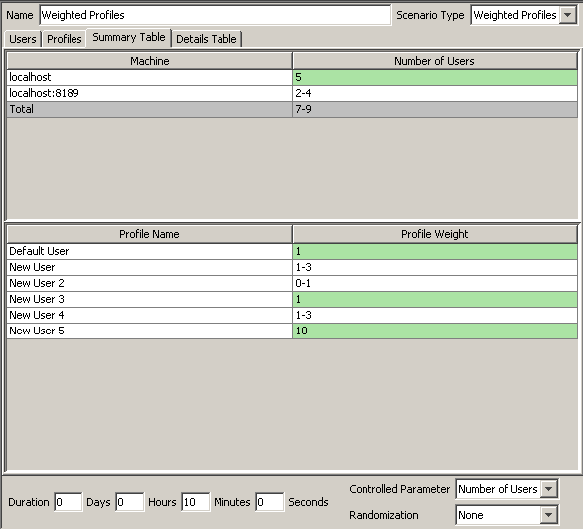
Task: Click the Name field containing Weighted Profiles
Action: pyautogui.click(x=215, y=15)
